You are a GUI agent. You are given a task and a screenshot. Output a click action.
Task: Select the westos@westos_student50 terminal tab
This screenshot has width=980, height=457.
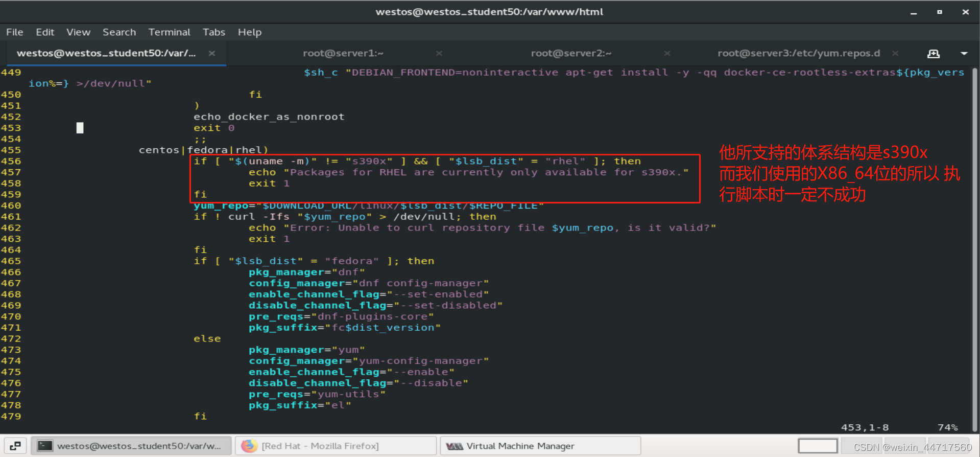pos(106,53)
